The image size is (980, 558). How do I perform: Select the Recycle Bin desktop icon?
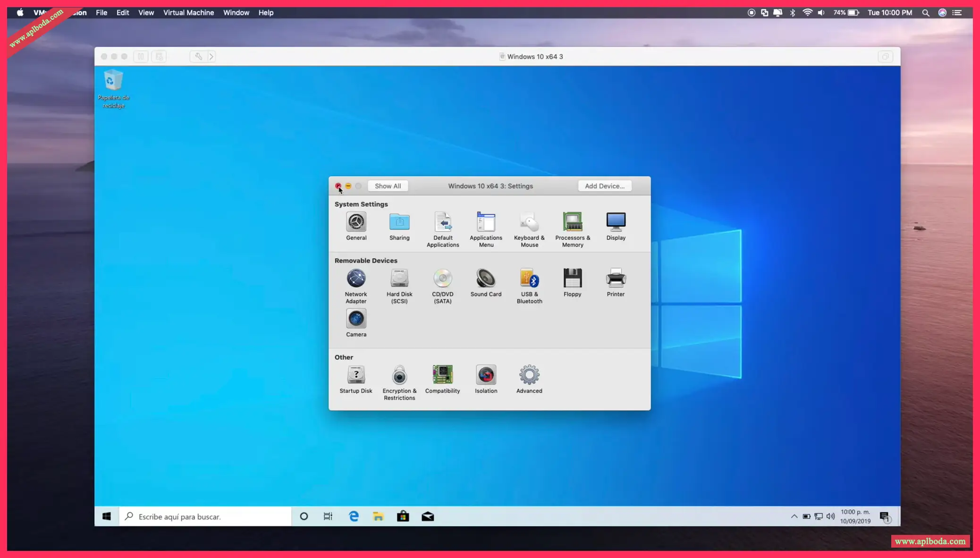[113, 89]
